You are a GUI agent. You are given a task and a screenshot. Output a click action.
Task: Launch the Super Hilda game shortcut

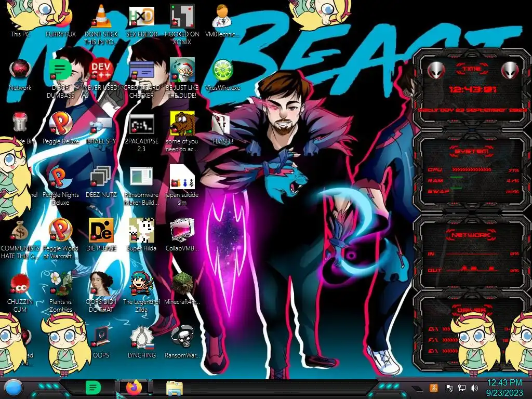point(141,235)
